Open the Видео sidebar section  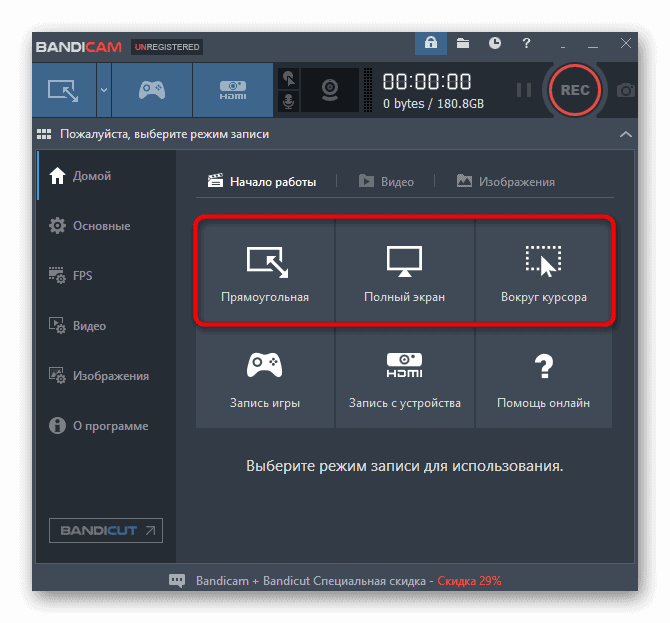106,326
